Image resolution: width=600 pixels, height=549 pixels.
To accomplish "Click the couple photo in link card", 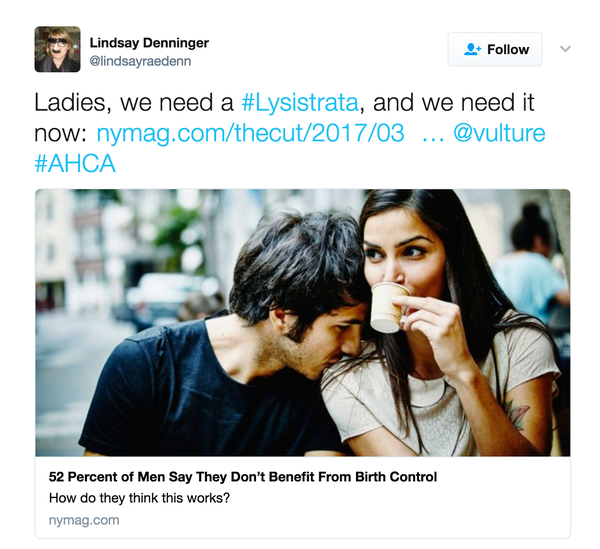I will click(303, 323).
